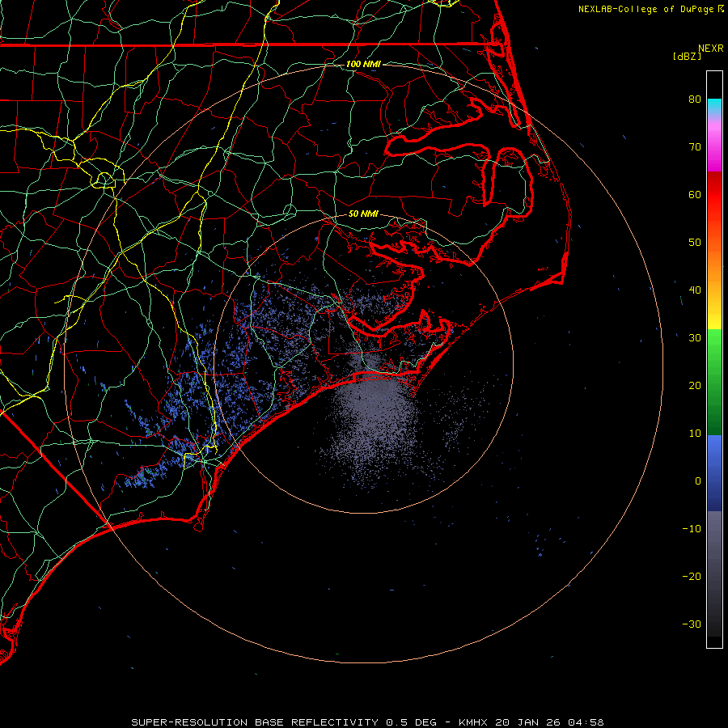
Task: Click the KMHX station identifier in caption
Action: coord(472,722)
